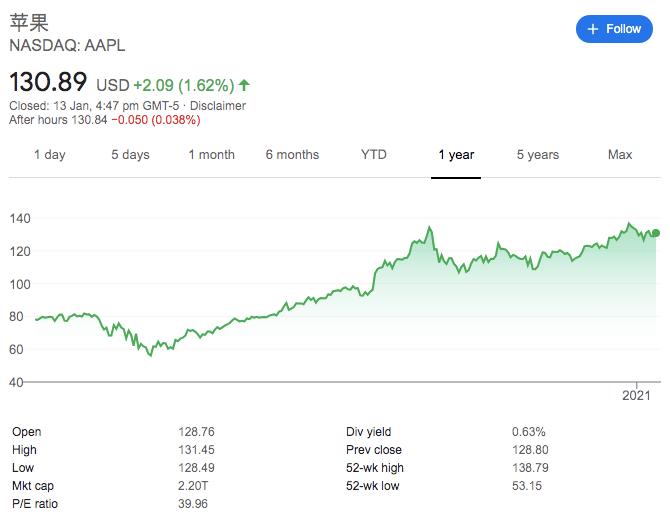
Task: Click the Open value 128.76
Action: (196, 432)
